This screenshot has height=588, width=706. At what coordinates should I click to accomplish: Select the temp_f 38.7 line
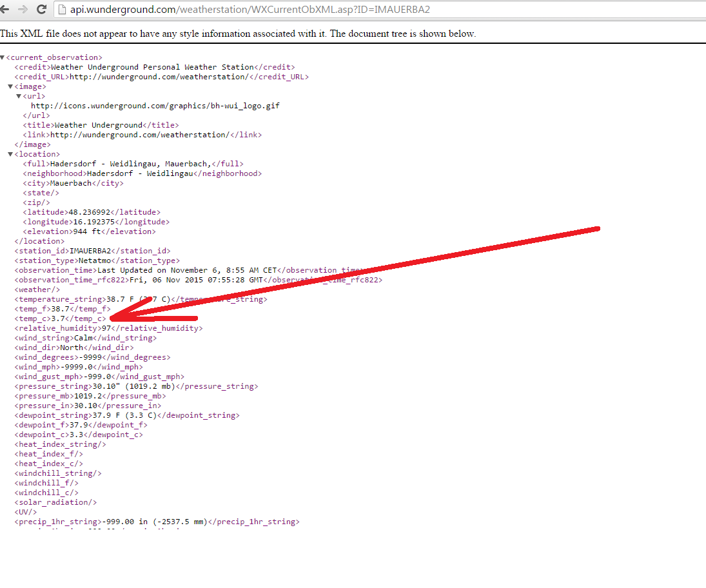click(x=62, y=309)
